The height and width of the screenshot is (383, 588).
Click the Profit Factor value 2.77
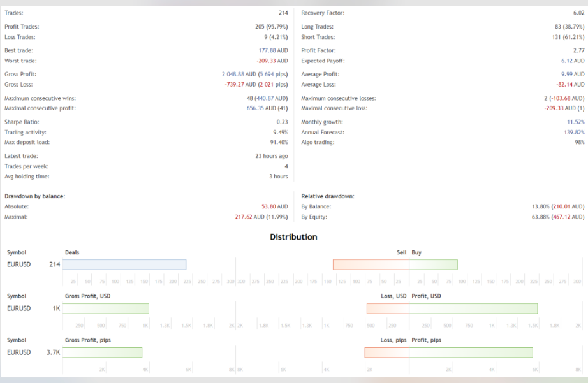(x=577, y=50)
